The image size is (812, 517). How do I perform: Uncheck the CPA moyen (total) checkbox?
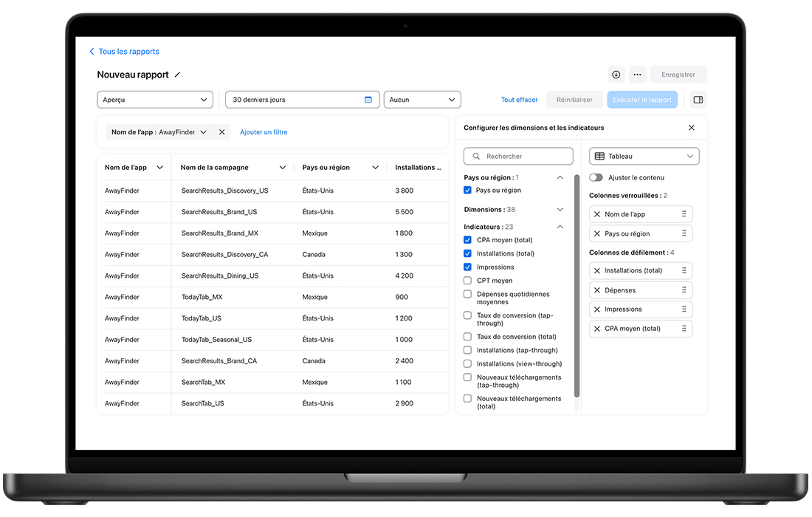467,240
